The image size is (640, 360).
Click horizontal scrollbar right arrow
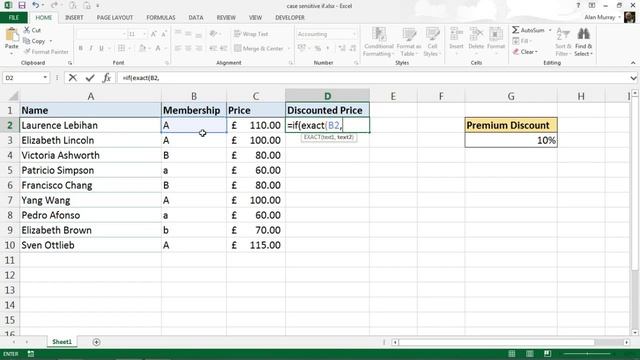pyautogui.click(x=627, y=342)
